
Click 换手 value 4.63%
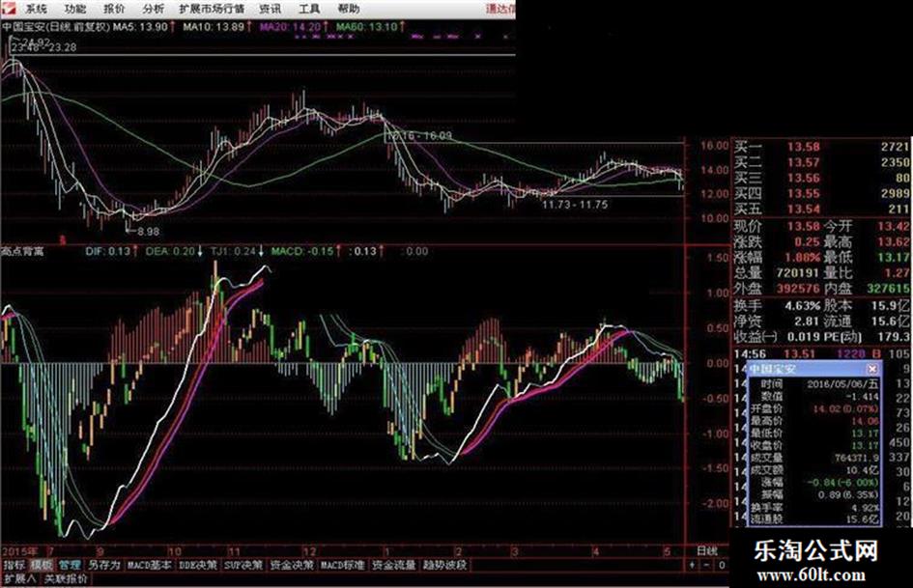[x=802, y=305]
